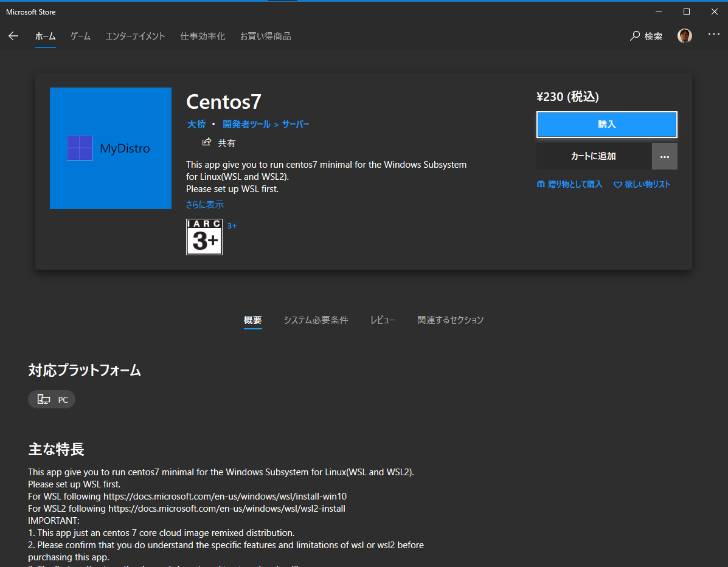The height and width of the screenshot is (567, 728).
Task: Click the 3+ rating text link
Action: tap(232, 226)
